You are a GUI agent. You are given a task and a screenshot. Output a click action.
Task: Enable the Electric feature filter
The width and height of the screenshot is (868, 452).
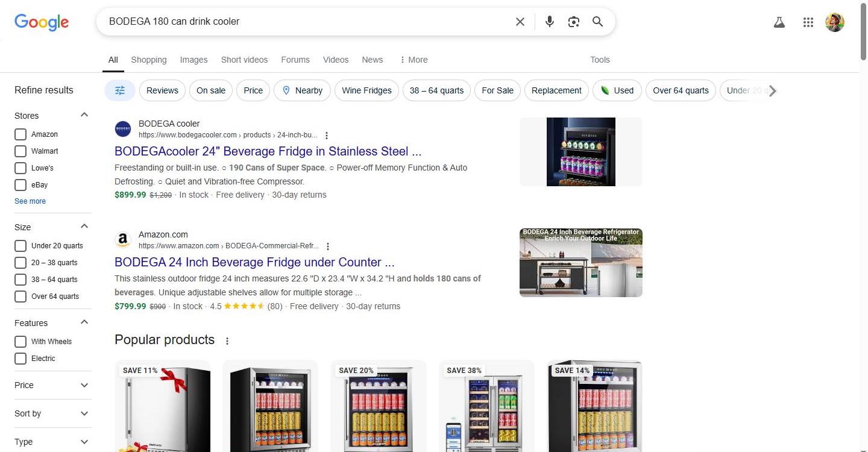click(20, 359)
